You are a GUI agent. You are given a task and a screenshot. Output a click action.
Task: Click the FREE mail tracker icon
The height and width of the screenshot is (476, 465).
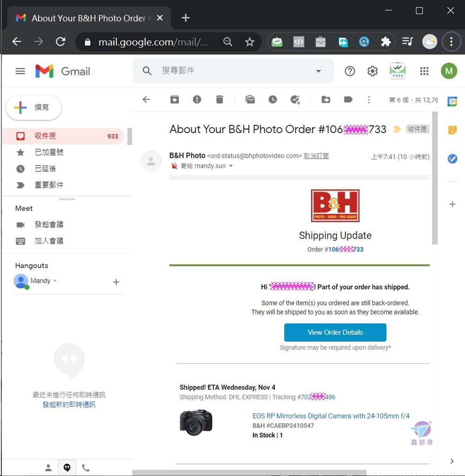[x=398, y=71]
